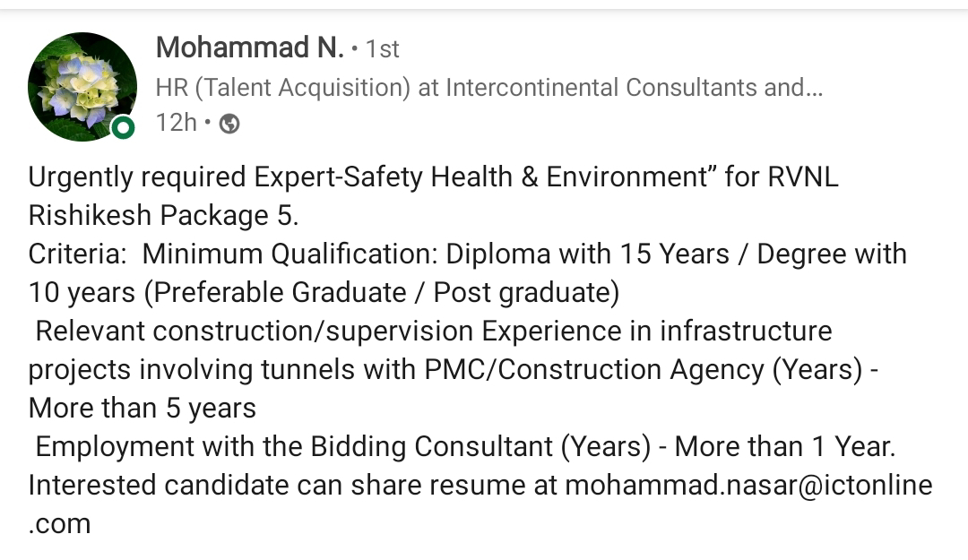The height and width of the screenshot is (560, 968).
Task: Click the 1st degree connection badge
Action: point(382,49)
